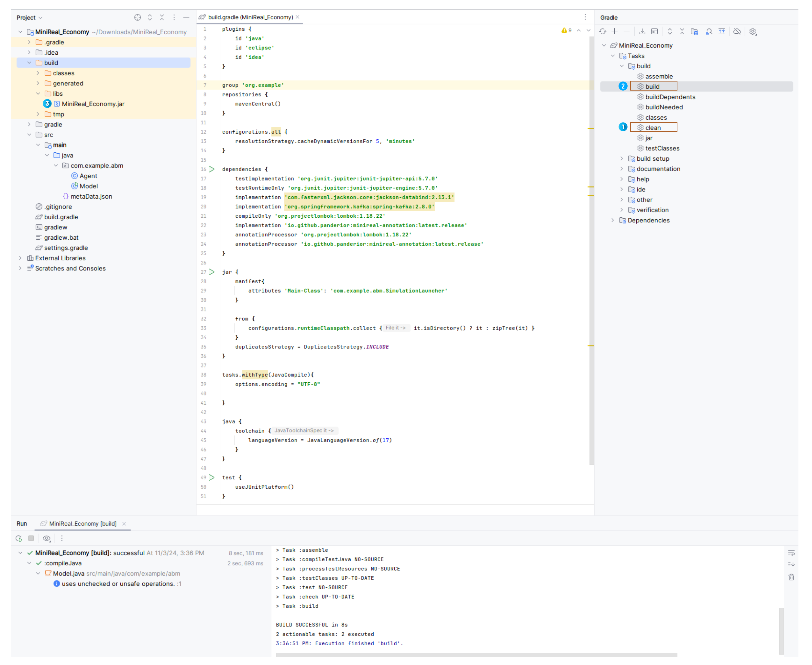
Task: Open editor tabs options menu
Action: 585,17
